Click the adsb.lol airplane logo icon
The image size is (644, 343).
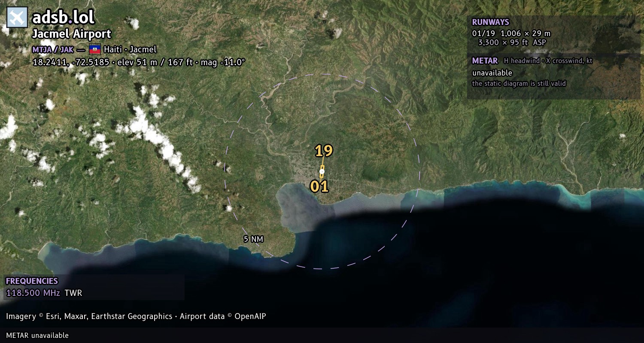tap(17, 18)
